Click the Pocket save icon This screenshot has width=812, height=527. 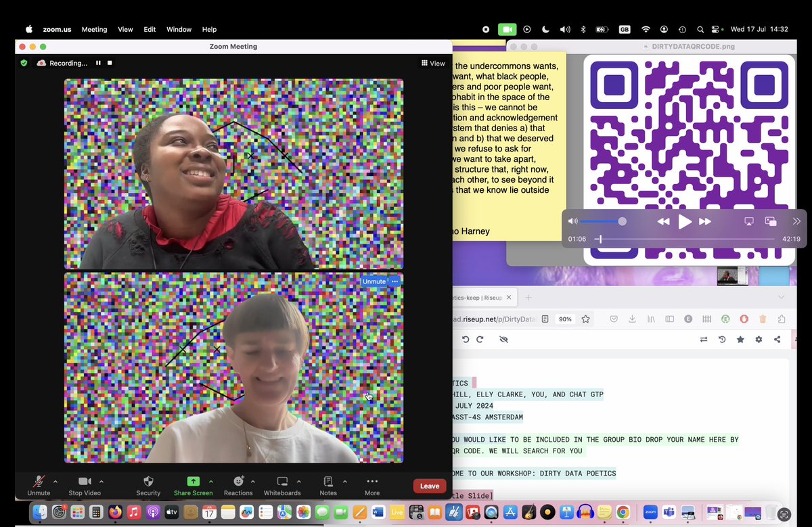(614, 319)
